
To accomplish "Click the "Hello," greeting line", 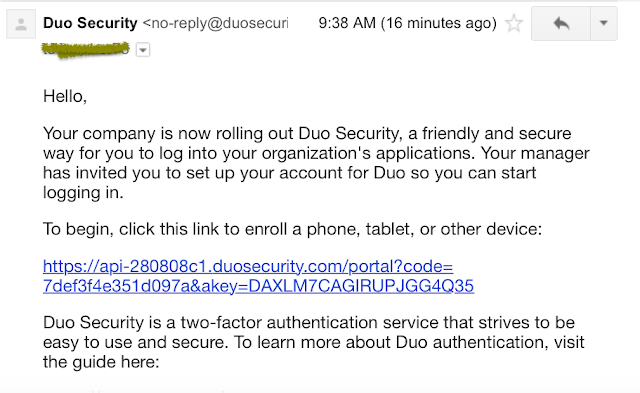I will pyautogui.click(x=65, y=97).
